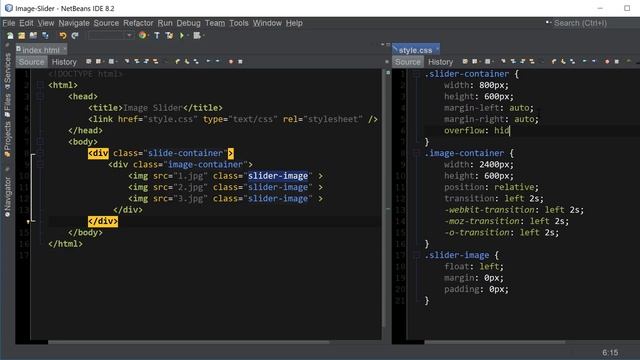
Task: Click Shift Line Left in index.html toolbar
Action: click(x=208, y=61)
